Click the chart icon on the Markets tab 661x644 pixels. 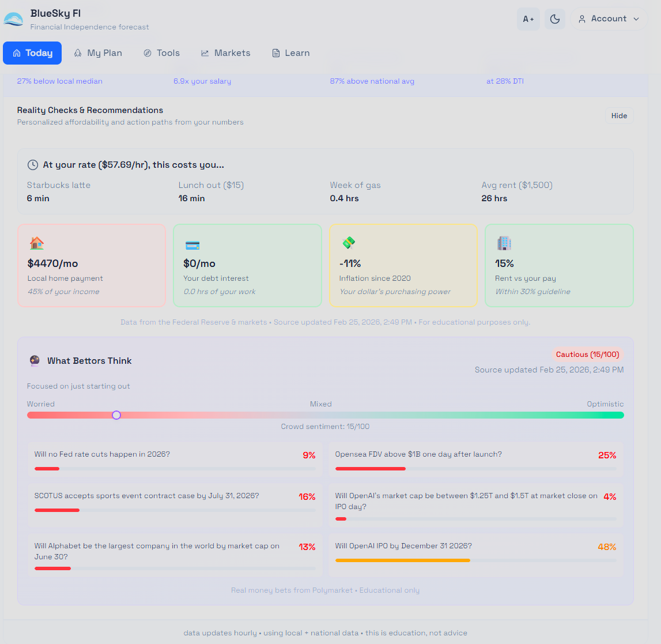(205, 52)
